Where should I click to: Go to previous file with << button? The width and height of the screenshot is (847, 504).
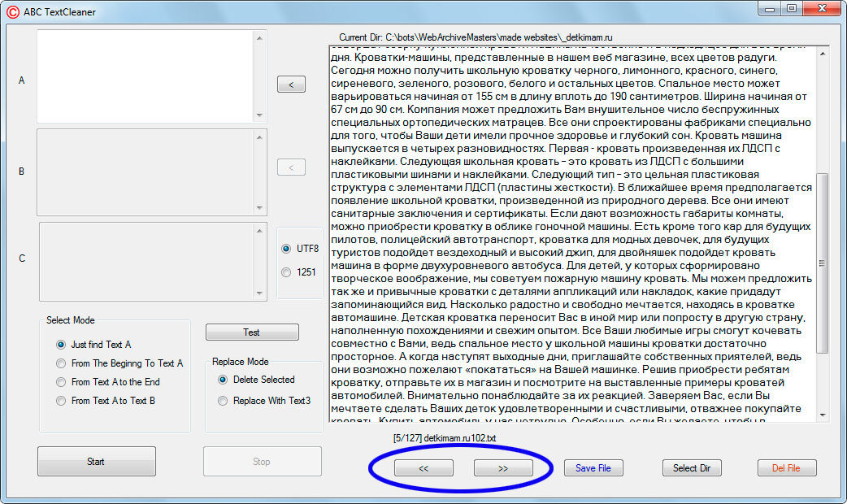(423, 468)
